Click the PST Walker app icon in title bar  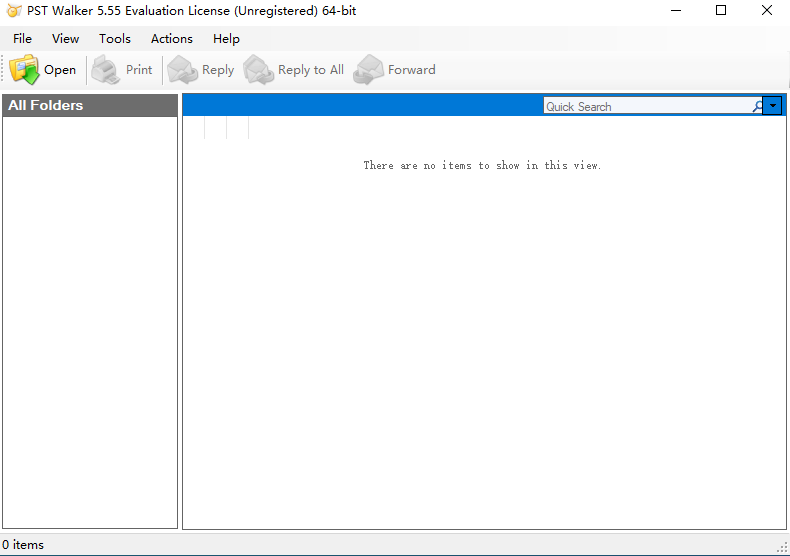click(x=14, y=11)
